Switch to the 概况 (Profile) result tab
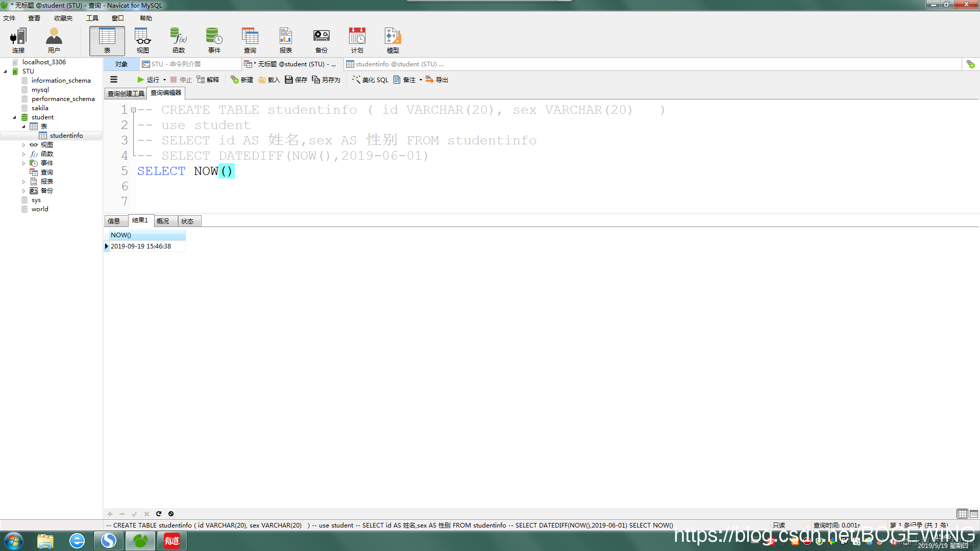The width and height of the screenshot is (980, 551). point(163,221)
